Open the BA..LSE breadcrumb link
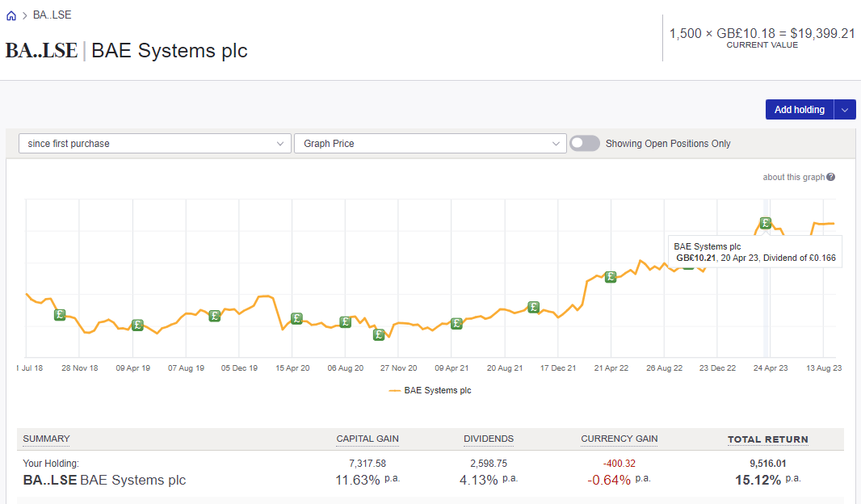Viewport: 861px width, 504px height. [x=53, y=14]
